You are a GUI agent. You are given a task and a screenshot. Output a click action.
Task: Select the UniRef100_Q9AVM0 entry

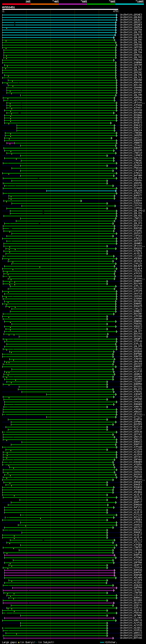(x=131, y=319)
